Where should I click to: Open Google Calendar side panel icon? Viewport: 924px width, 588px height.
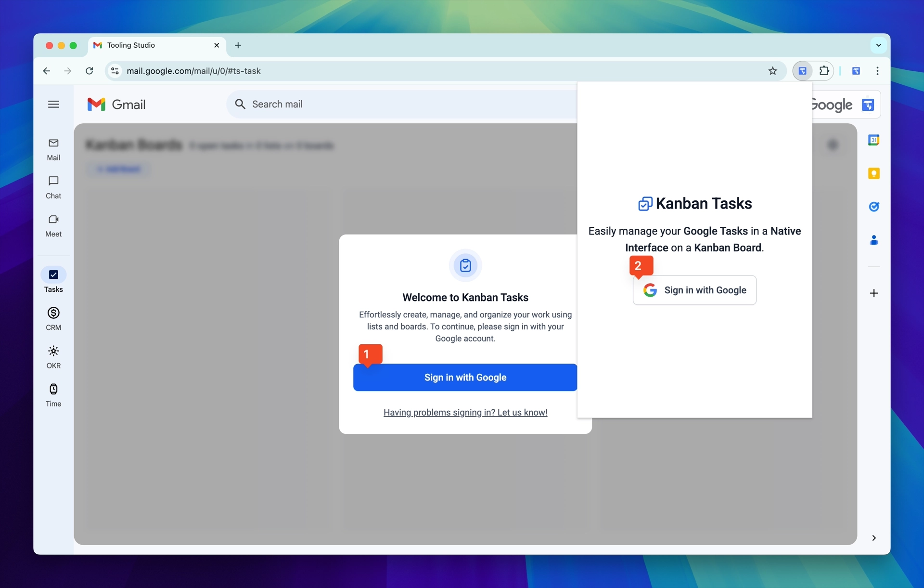(873, 140)
